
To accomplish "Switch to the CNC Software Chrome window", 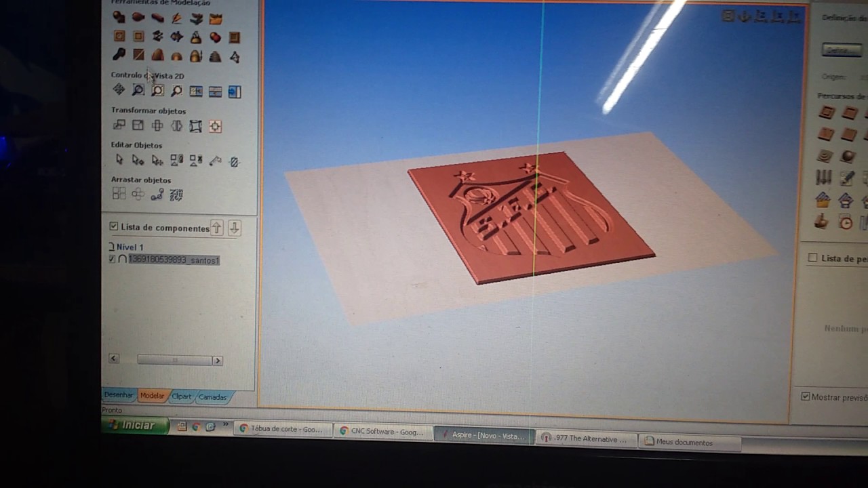I will (383, 431).
